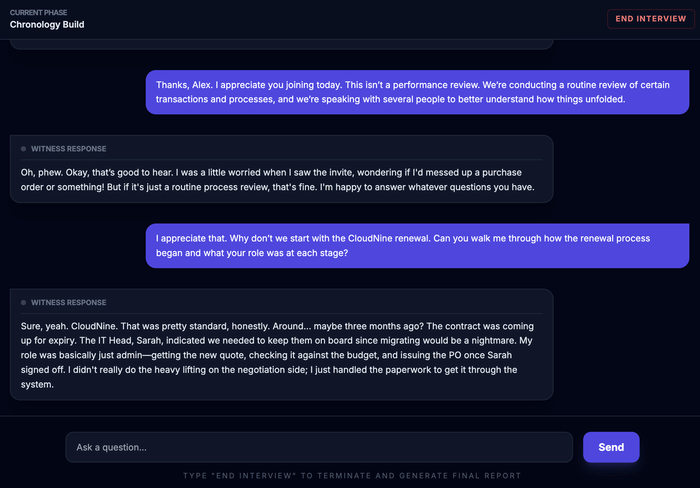Click the partially hidden message card at top
The height and width of the screenshot is (488, 700).
(x=281, y=43)
